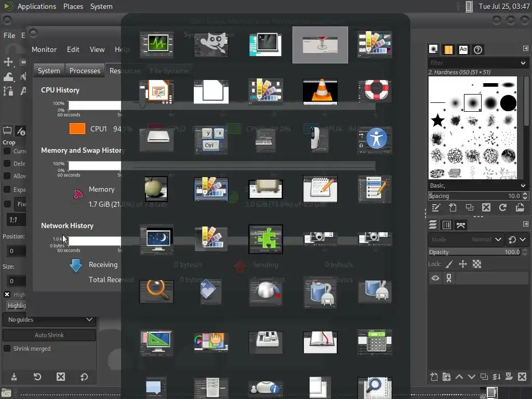532x399 pixels.
Task: Switch to the System tab
Action: pyautogui.click(x=49, y=71)
